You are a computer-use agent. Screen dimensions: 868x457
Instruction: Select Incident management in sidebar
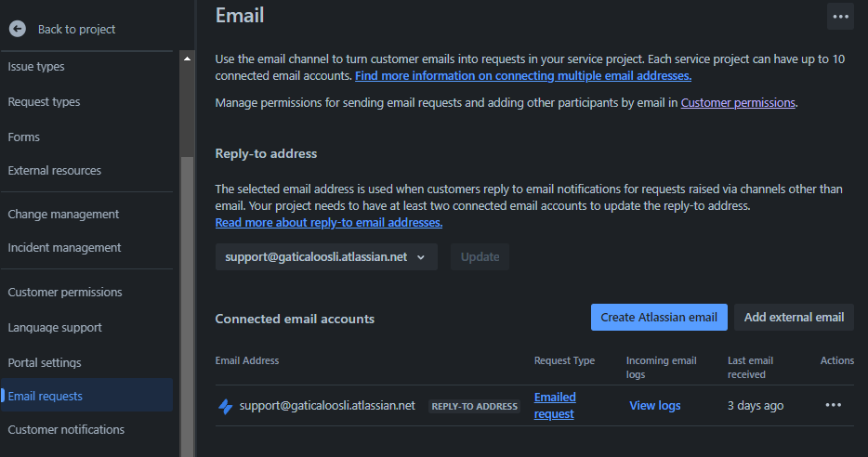click(x=64, y=247)
